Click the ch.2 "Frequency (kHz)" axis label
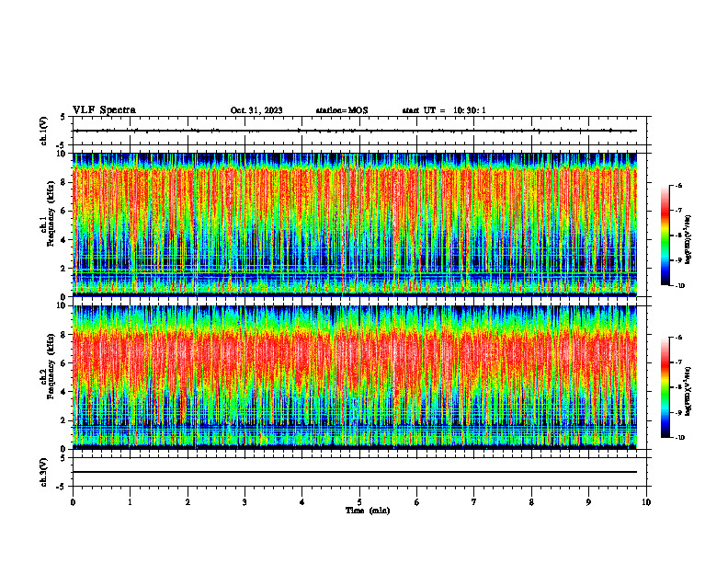The image size is (728, 563). 51,366
